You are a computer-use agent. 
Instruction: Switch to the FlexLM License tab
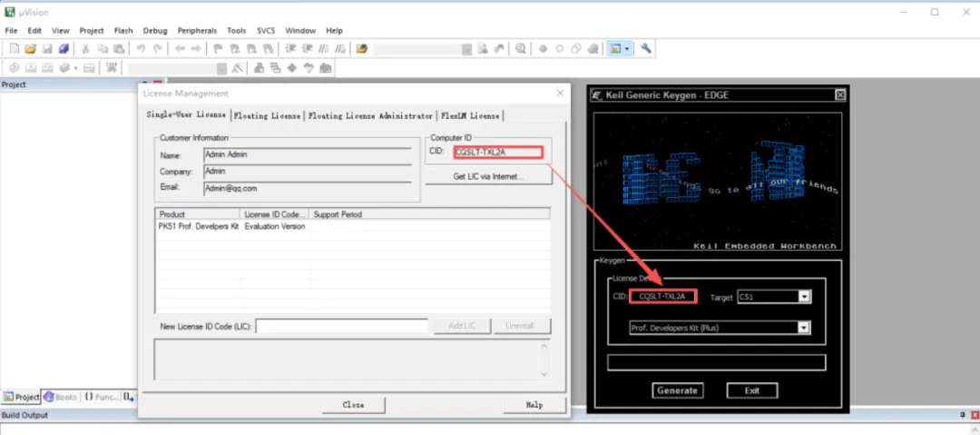pyautogui.click(x=470, y=116)
